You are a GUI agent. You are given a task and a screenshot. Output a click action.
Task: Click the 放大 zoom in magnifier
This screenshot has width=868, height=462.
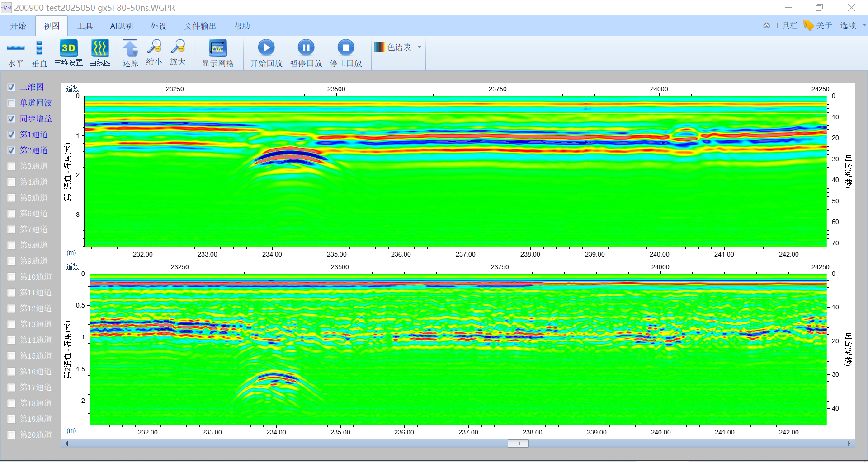click(x=178, y=47)
